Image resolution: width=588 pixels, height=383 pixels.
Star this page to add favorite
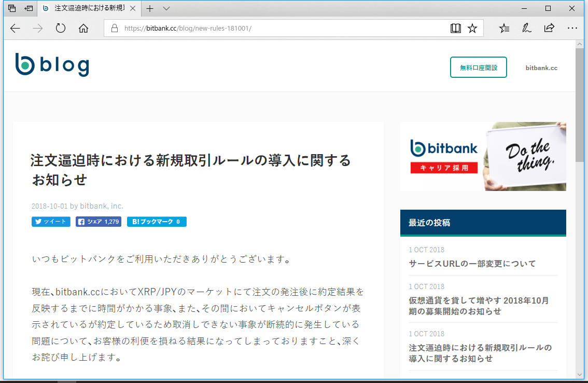tap(472, 29)
